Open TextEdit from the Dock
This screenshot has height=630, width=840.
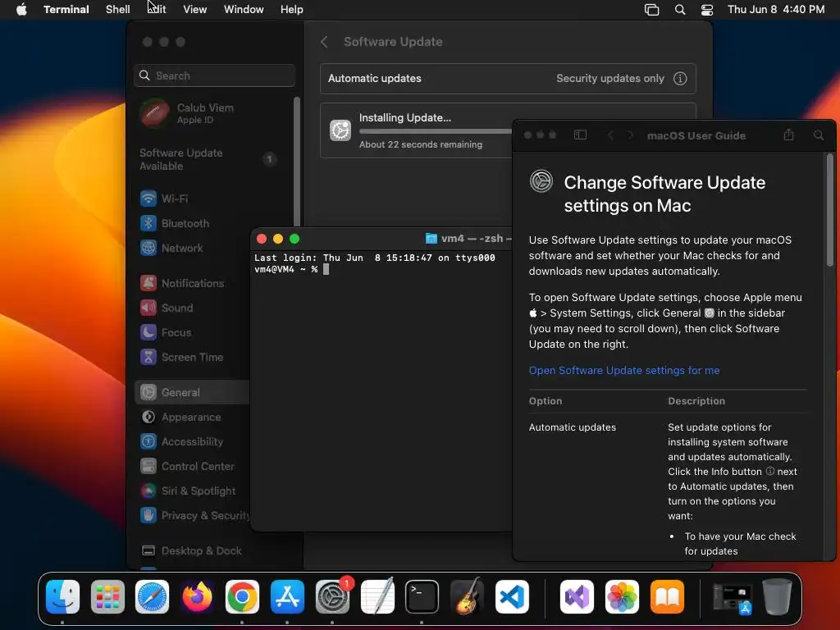point(377,596)
